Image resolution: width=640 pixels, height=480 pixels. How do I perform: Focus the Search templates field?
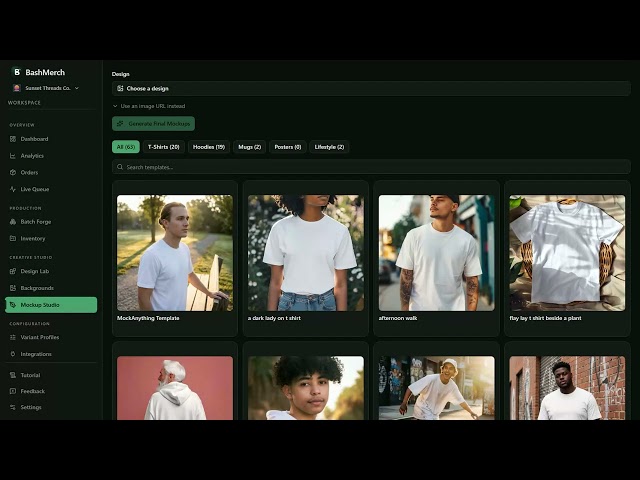pyautogui.click(x=371, y=167)
